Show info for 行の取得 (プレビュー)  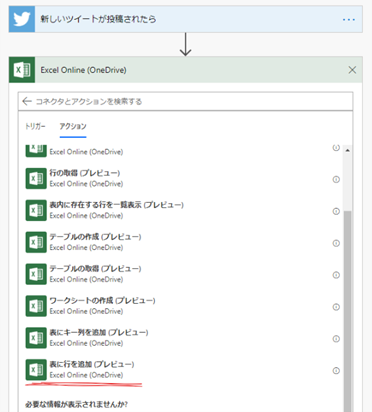(x=336, y=179)
